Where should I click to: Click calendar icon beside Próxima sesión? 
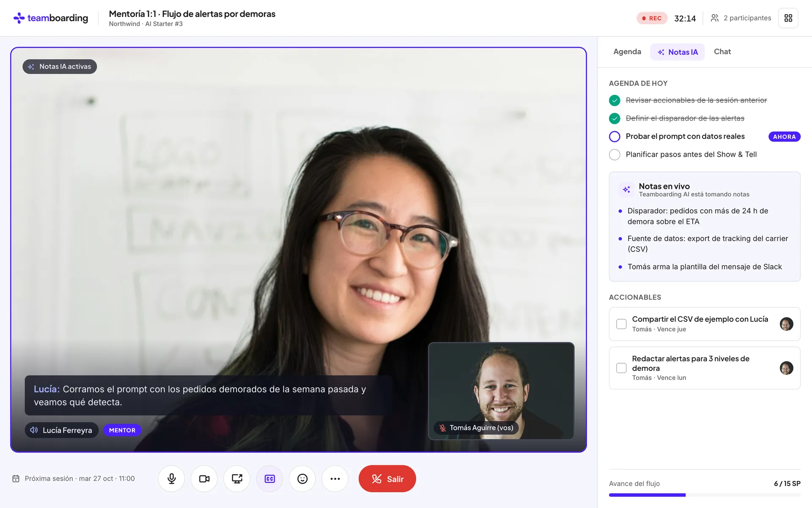tap(16, 478)
